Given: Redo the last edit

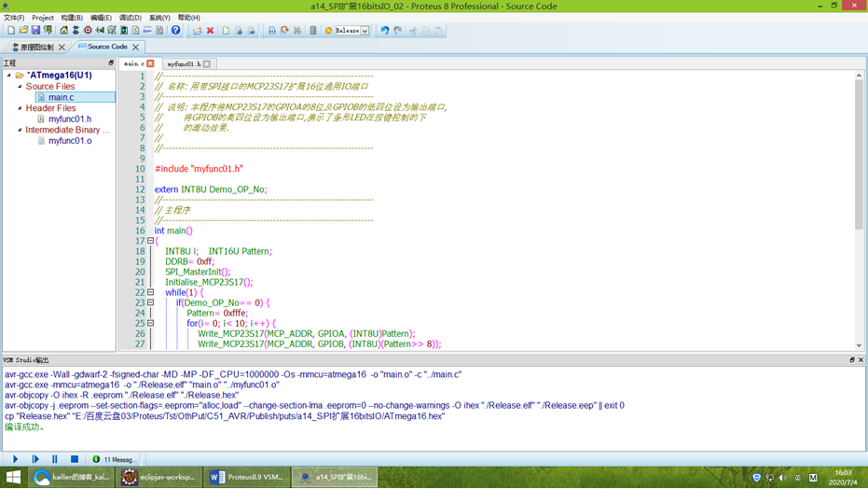Looking at the screenshot, I should click(x=398, y=31).
